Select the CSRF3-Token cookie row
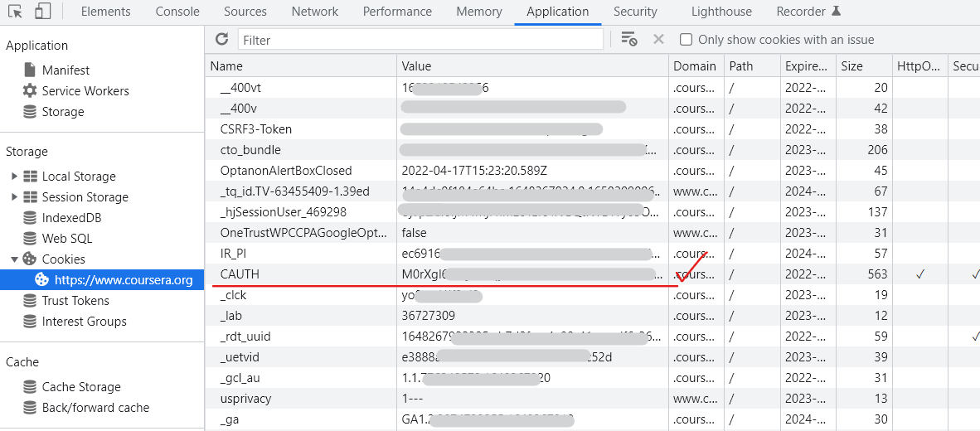The height and width of the screenshot is (431, 980). tap(593, 129)
